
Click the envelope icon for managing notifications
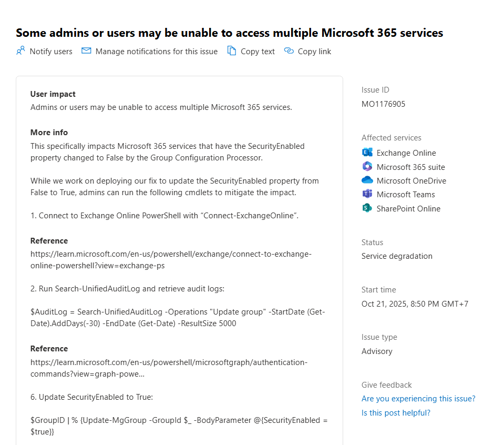pyautogui.click(x=86, y=51)
